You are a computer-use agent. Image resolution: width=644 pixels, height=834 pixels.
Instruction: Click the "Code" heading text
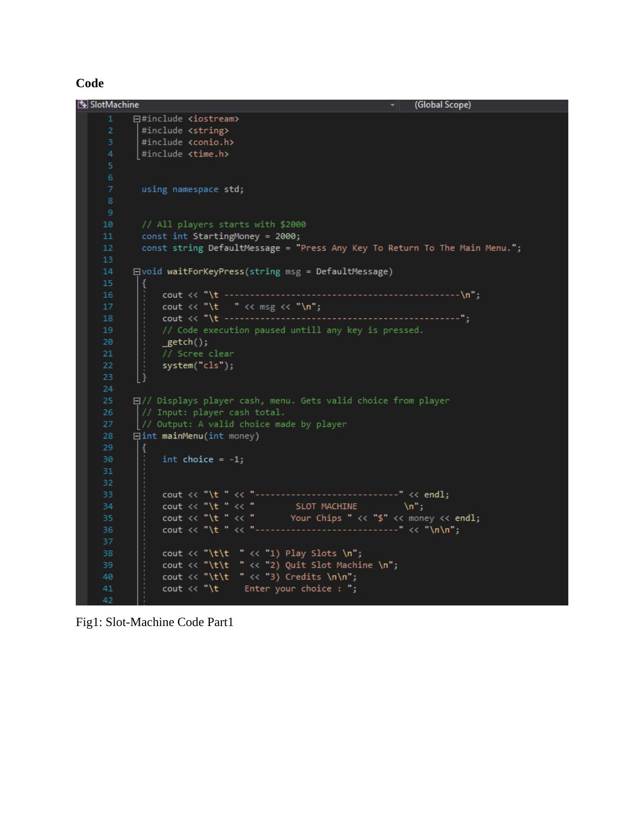(x=90, y=83)
